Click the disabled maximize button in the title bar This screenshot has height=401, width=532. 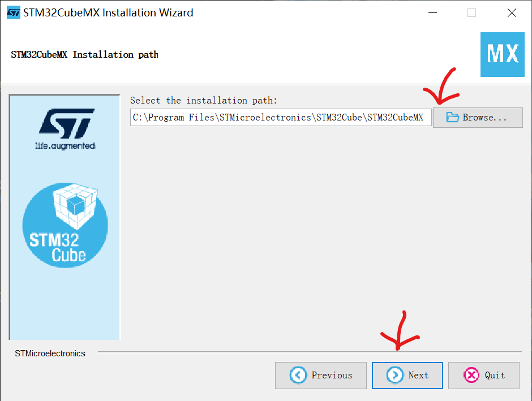pyautogui.click(x=471, y=13)
